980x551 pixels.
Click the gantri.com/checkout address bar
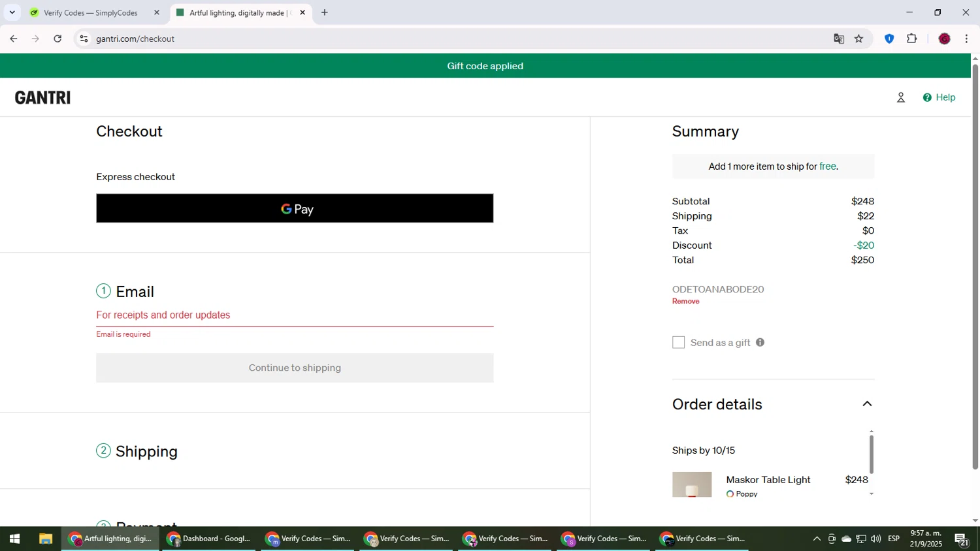tap(457, 39)
